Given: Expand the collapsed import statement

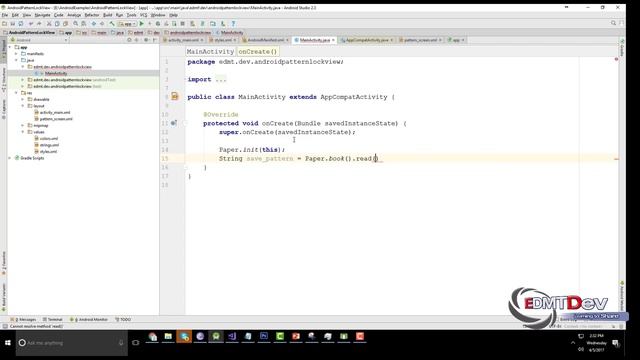Looking at the screenshot, I should pyautogui.click(x=220, y=79).
